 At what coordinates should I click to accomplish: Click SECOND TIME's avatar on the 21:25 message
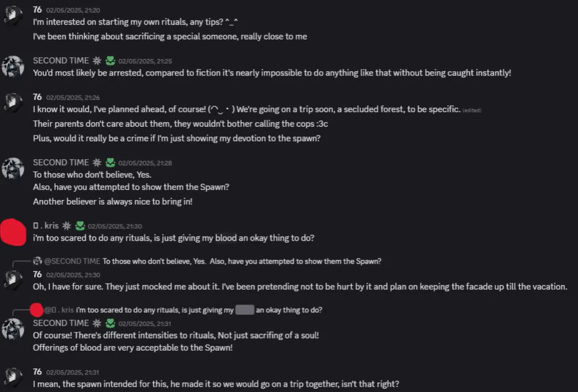(13, 67)
